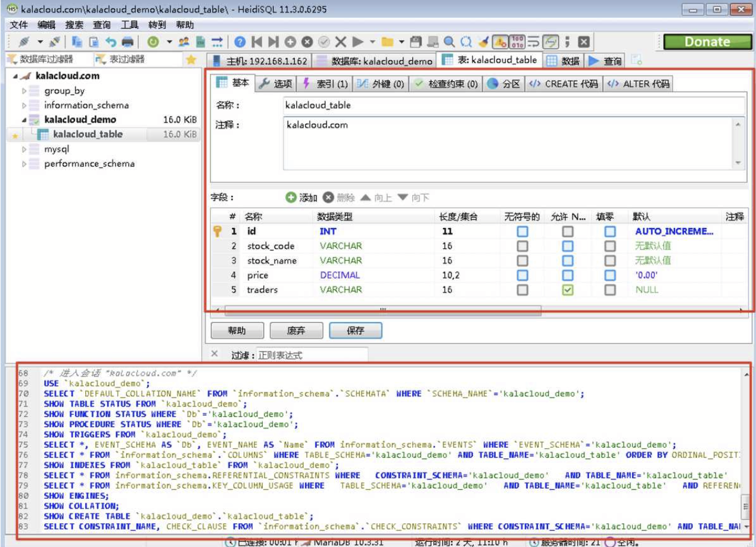Click the 保存 button
756x547 pixels.
point(356,330)
